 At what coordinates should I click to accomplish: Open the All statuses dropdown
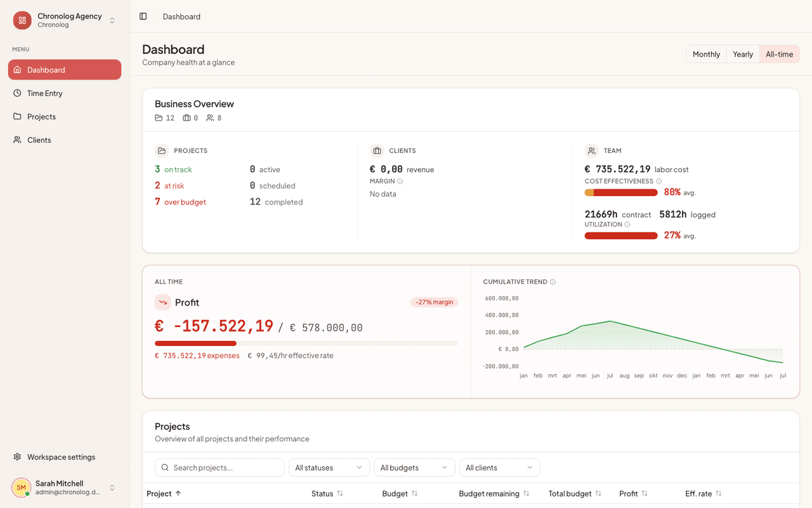[329, 467]
